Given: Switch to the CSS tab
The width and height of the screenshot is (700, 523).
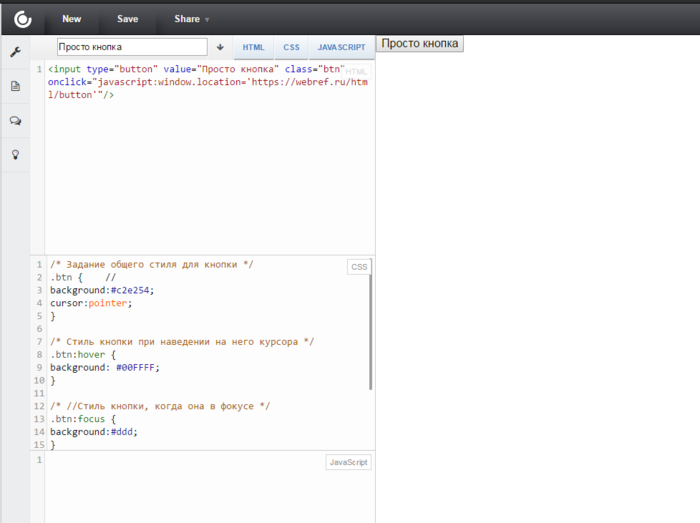Looking at the screenshot, I should click(x=291, y=47).
